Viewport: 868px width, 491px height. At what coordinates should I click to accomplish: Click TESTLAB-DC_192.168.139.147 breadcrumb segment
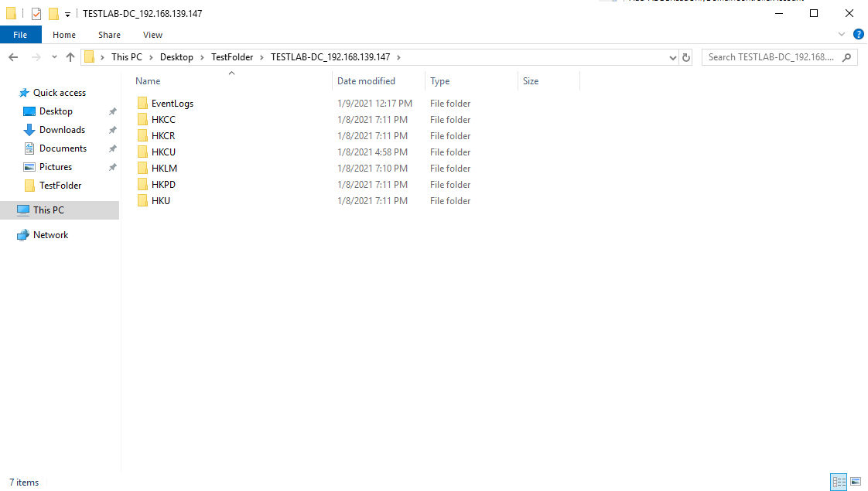coord(330,57)
